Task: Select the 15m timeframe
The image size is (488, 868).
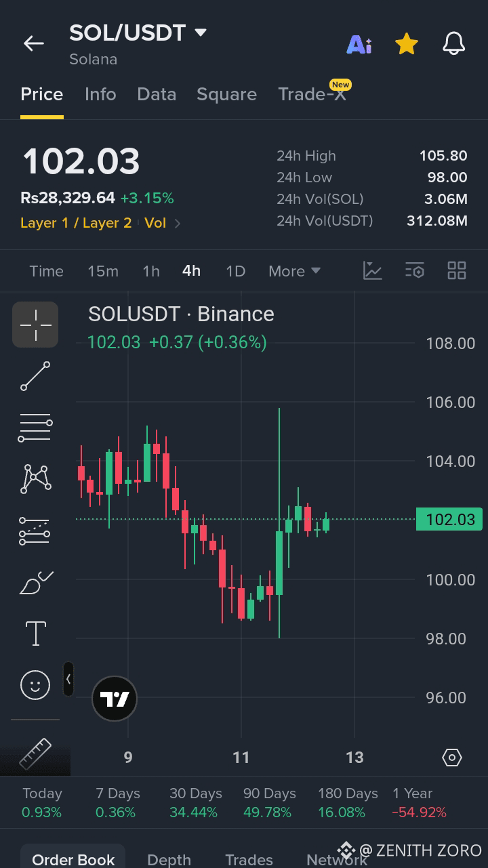Action: (x=103, y=271)
